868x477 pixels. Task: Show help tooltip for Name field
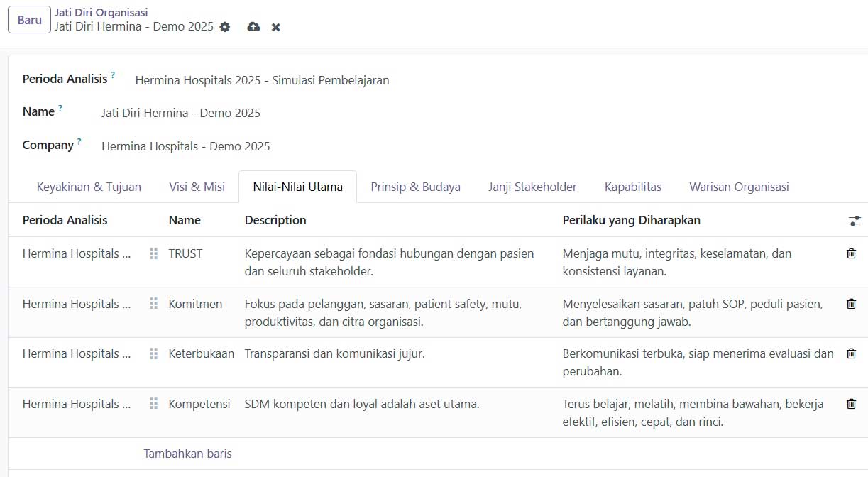coord(60,108)
